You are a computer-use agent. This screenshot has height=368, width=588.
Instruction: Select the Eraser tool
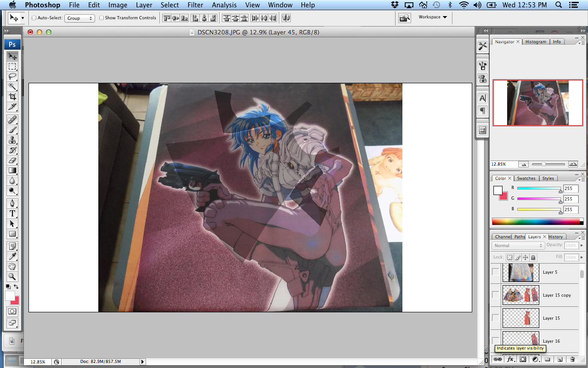(12, 161)
